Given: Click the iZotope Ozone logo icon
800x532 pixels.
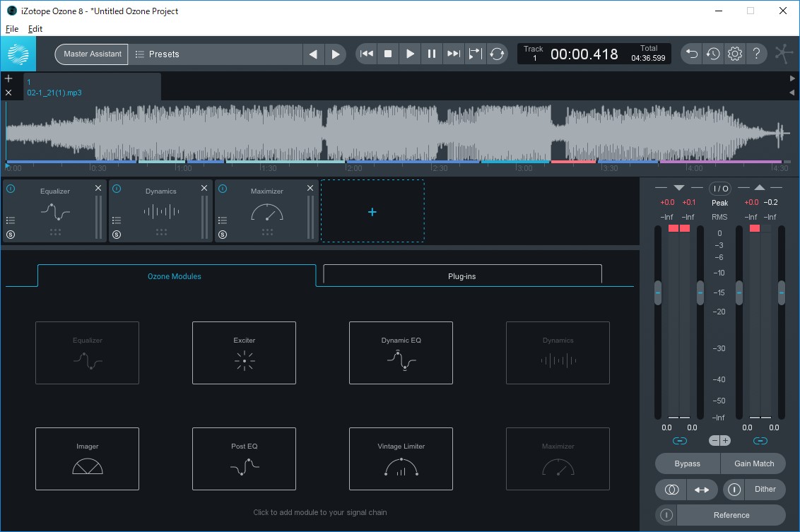Looking at the screenshot, I should (18, 54).
